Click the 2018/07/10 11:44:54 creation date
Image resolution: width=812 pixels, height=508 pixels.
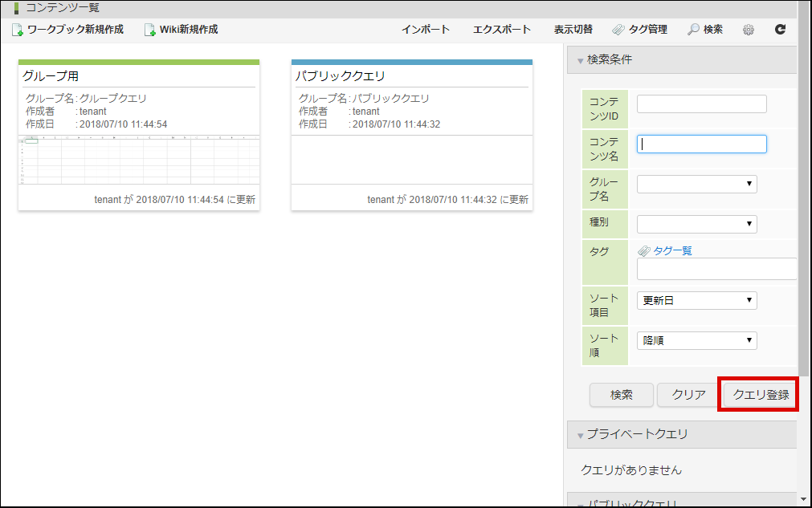[x=123, y=124]
